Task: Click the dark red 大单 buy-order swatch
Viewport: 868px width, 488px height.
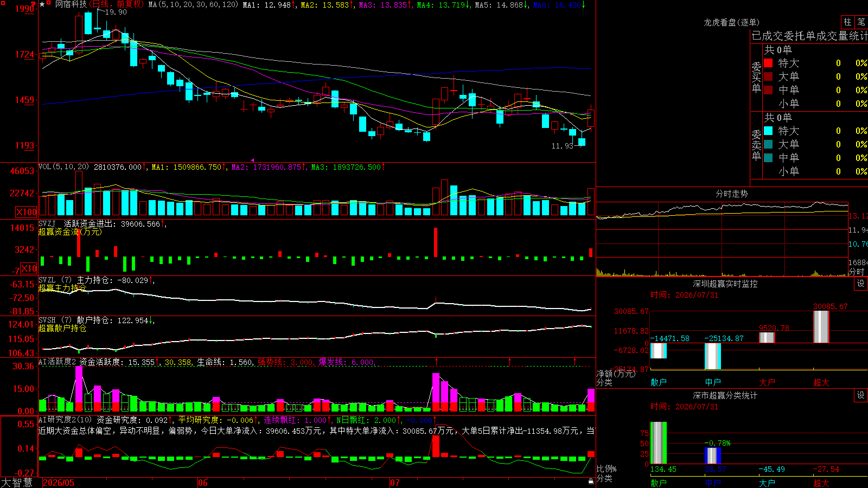Action: tap(768, 76)
